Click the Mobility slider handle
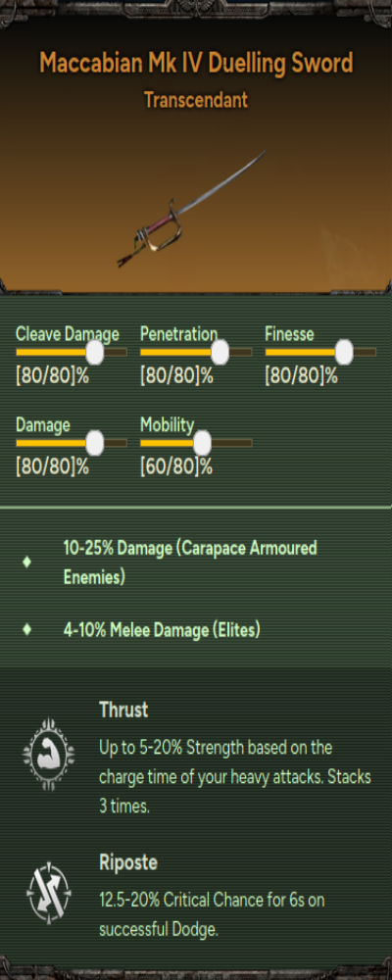Image resolution: width=392 pixels, height=980 pixels. [202, 443]
